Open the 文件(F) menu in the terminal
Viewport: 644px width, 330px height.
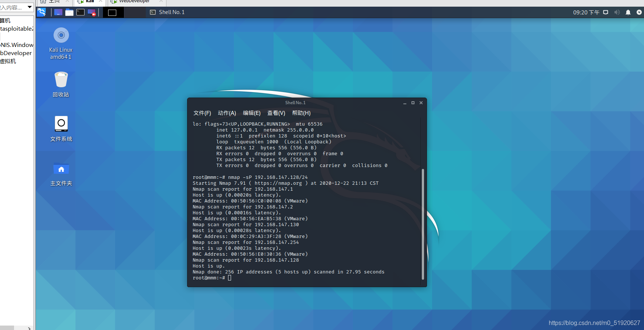pos(202,113)
